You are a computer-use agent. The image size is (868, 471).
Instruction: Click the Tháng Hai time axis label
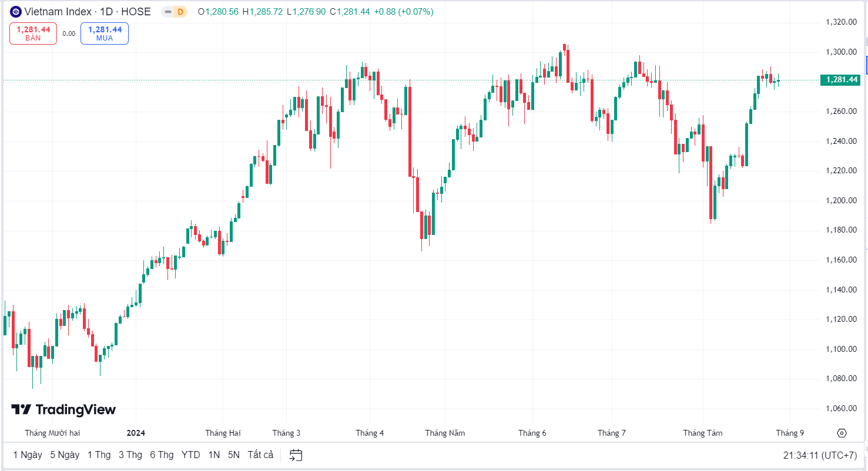click(x=223, y=433)
